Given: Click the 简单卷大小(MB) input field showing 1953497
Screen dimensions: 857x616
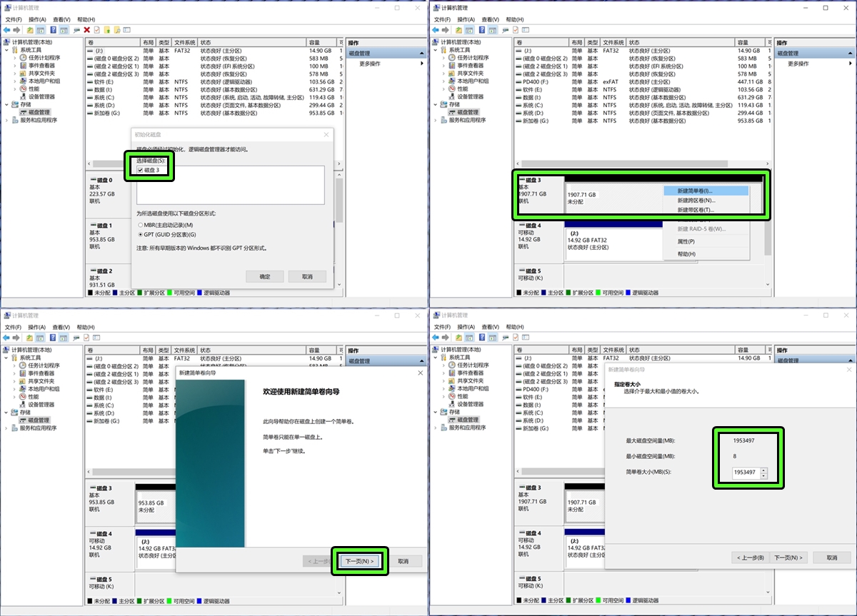Looking at the screenshot, I should coord(746,473).
